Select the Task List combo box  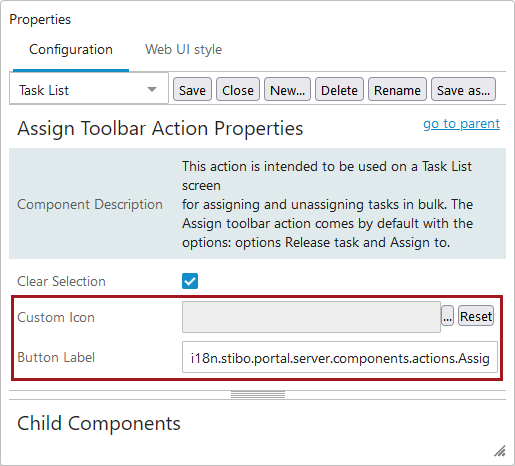[x=89, y=89]
